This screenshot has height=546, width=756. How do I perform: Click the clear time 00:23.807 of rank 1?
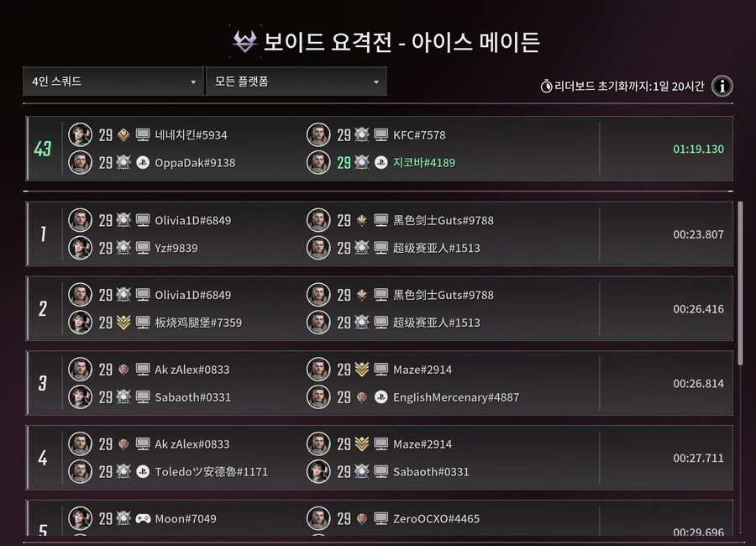point(697,234)
